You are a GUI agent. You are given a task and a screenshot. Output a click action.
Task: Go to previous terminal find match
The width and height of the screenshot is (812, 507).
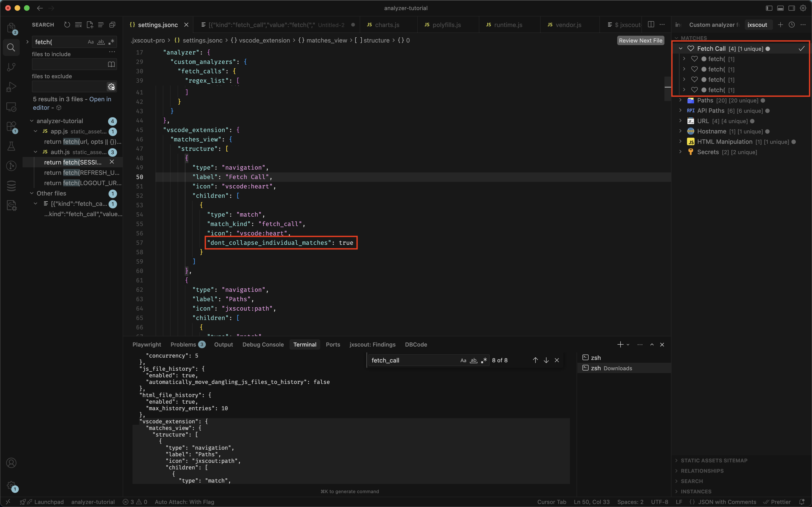coord(535,360)
